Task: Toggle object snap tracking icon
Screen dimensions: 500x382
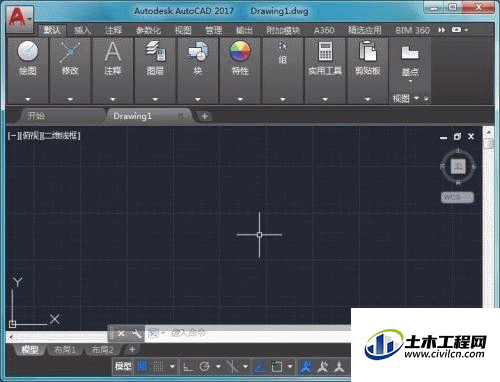Action: (260, 367)
